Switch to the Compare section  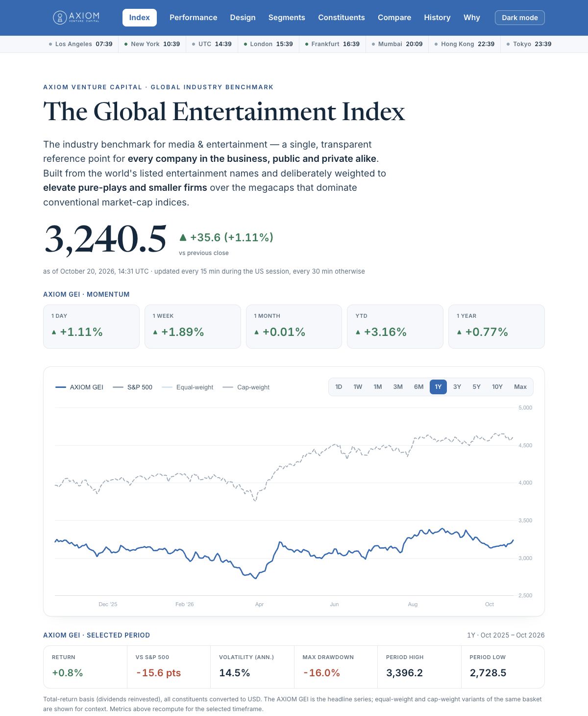[x=394, y=18]
